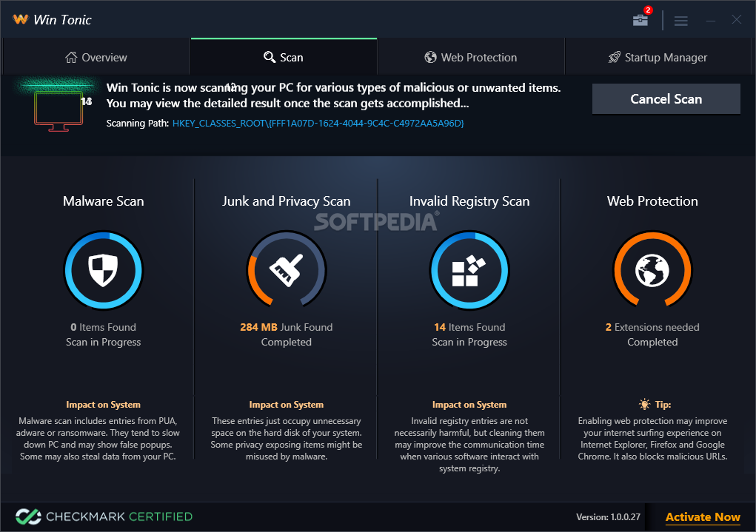Go to the Startup Manager tab
The image size is (756, 532).
coord(658,58)
